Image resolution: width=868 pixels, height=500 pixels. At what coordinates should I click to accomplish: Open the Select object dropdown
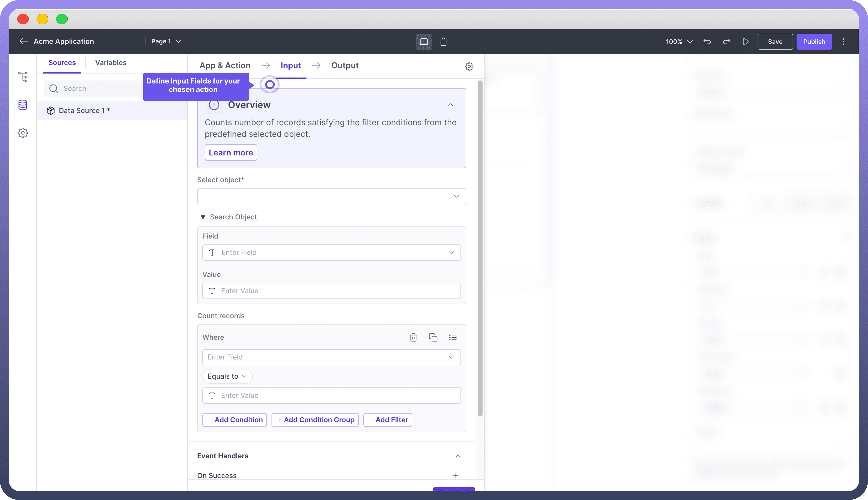click(x=331, y=196)
